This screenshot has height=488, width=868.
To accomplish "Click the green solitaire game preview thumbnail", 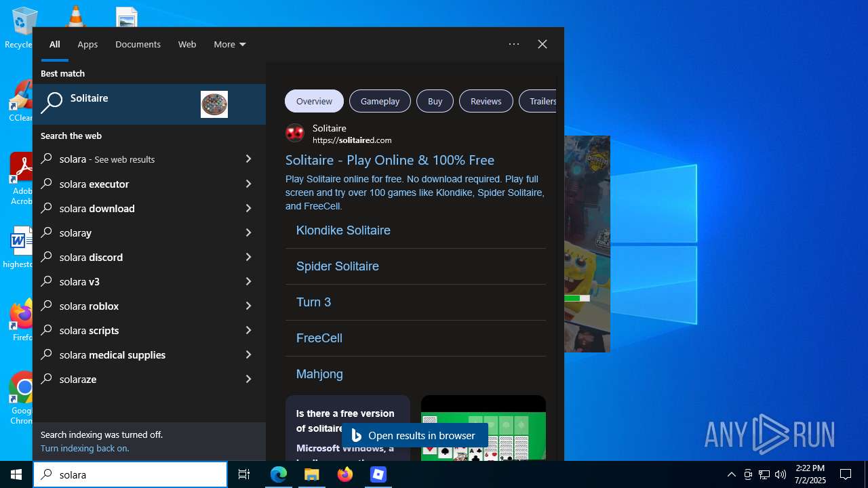I will 484,428.
